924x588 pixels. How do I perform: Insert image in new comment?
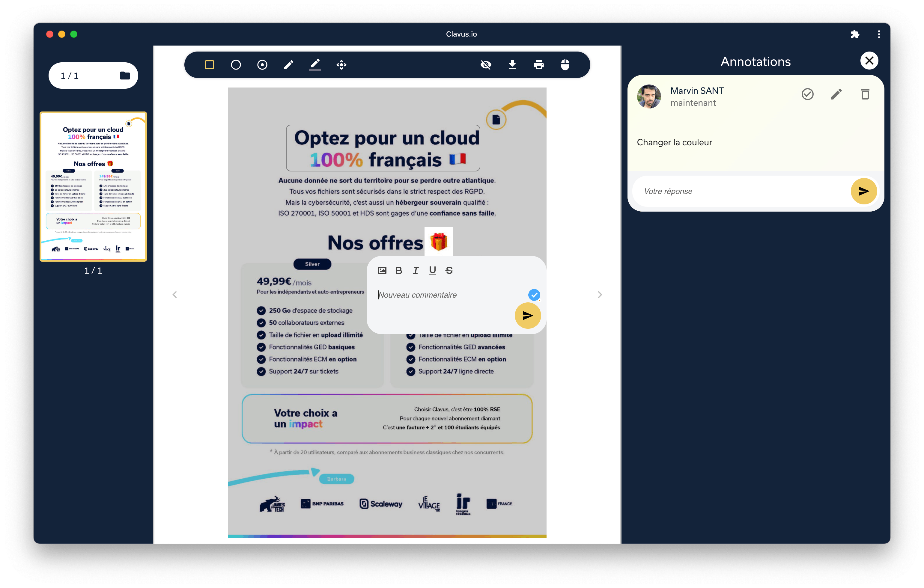coord(382,270)
